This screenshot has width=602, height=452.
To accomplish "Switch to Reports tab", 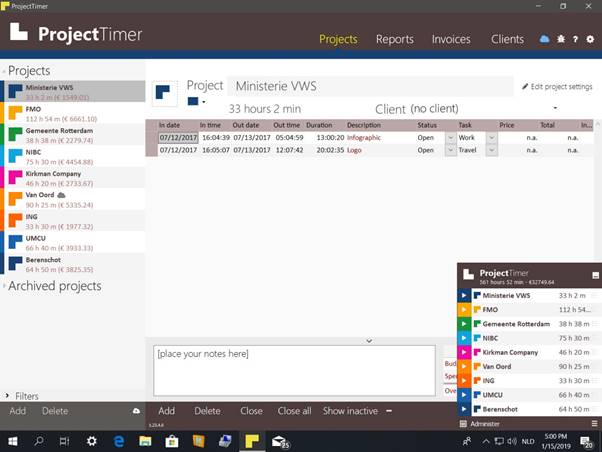I will (x=395, y=39).
